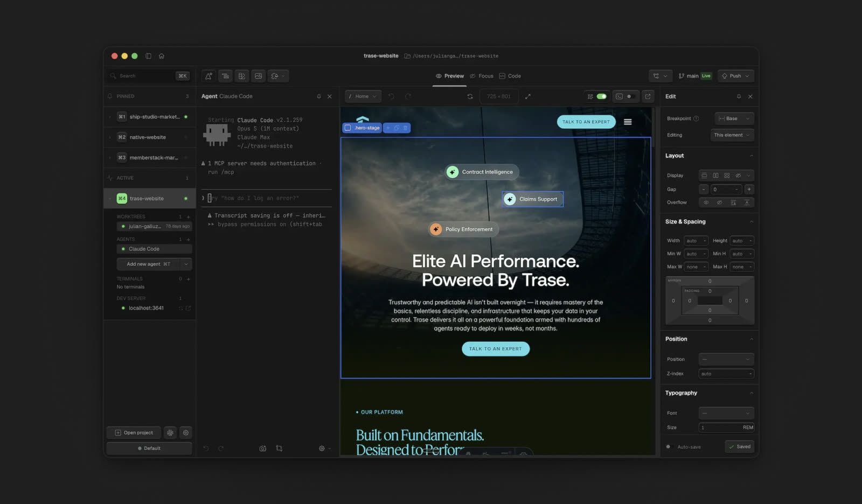Select the grid display icon in Layout

(727, 176)
